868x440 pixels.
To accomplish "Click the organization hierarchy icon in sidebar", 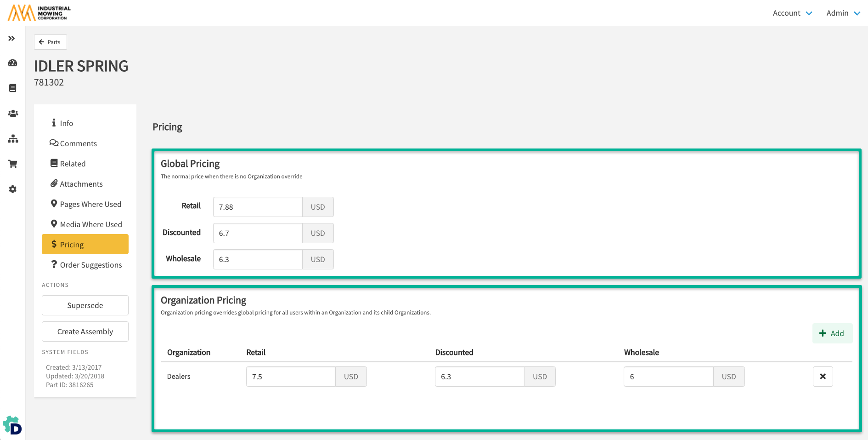I will coord(13,138).
